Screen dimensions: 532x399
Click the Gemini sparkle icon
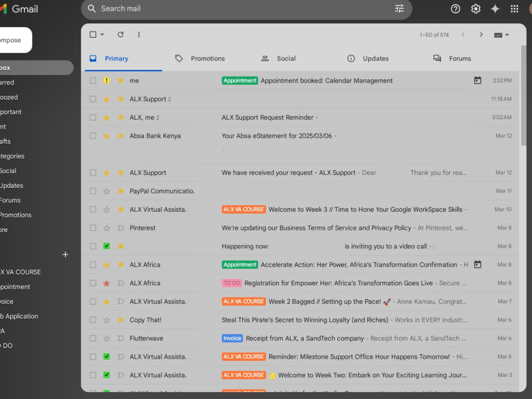pos(495,9)
